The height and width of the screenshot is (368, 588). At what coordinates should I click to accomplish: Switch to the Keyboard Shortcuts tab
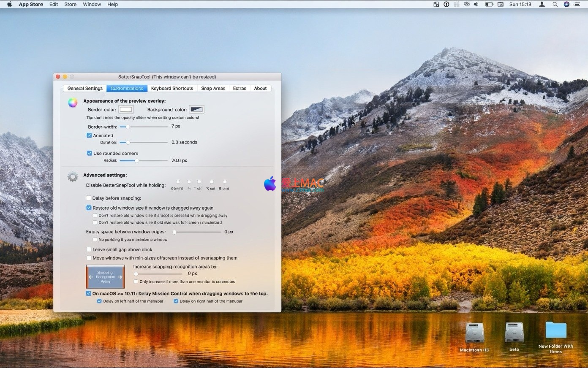point(172,88)
